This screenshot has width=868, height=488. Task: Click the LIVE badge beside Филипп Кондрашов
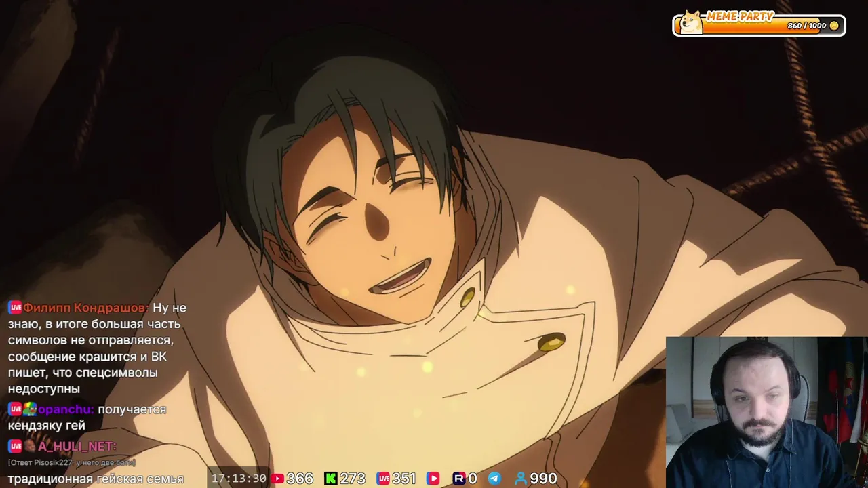coord(15,308)
